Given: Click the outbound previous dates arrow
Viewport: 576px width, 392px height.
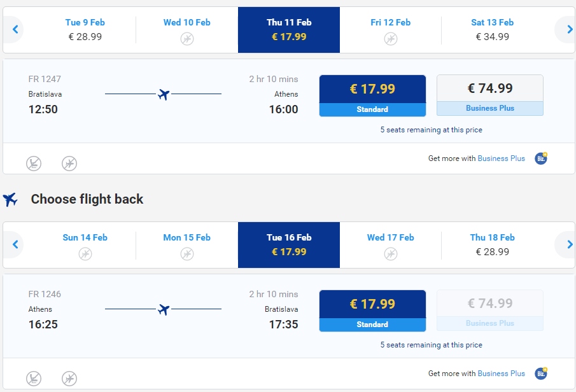Looking at the screenshot, I should (x=15, y=29).
